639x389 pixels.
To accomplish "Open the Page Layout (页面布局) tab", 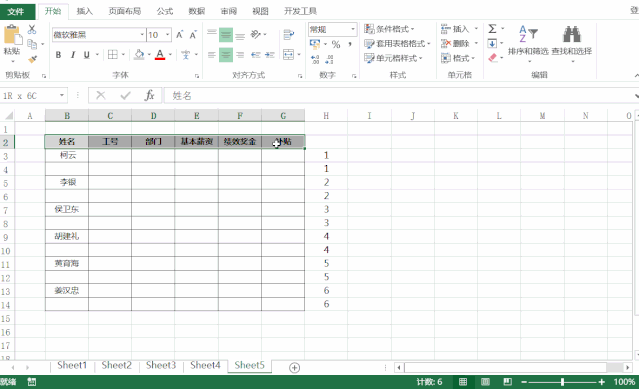I will pos(125,11).
